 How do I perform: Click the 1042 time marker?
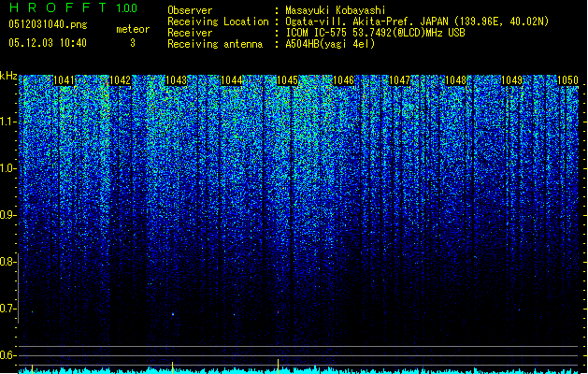[x=120, y=80]
